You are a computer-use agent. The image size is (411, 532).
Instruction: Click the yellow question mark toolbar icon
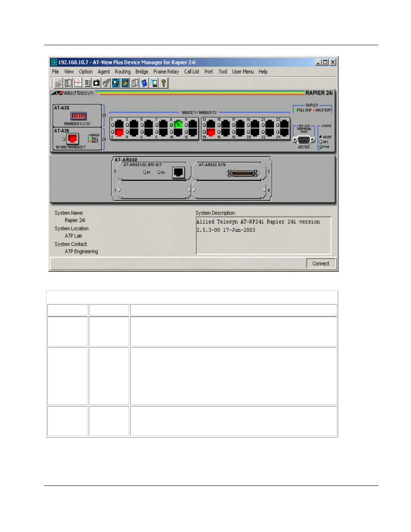163,83
